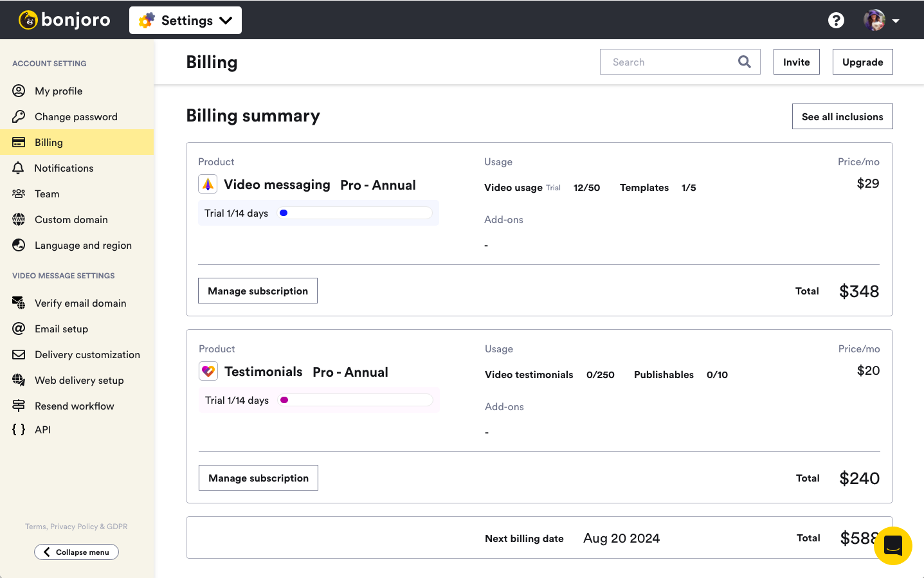
Task: Click the Invite button
Action: [x=796, y=62]
